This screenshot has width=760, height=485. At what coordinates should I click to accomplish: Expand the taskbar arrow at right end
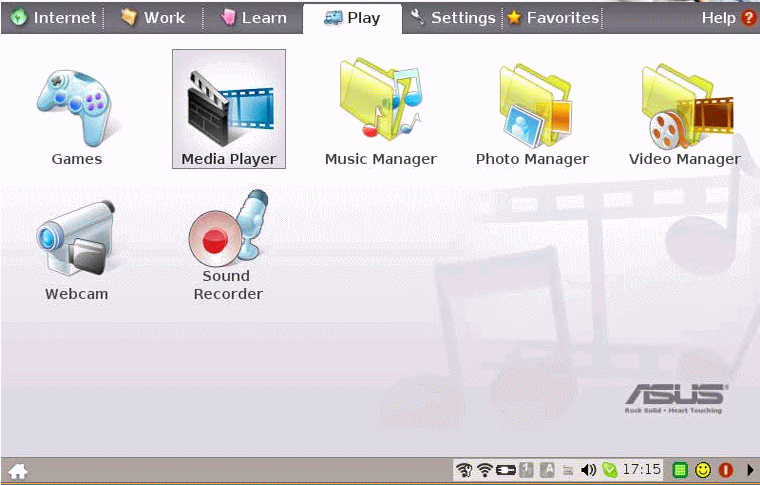(x=750, y=469)
